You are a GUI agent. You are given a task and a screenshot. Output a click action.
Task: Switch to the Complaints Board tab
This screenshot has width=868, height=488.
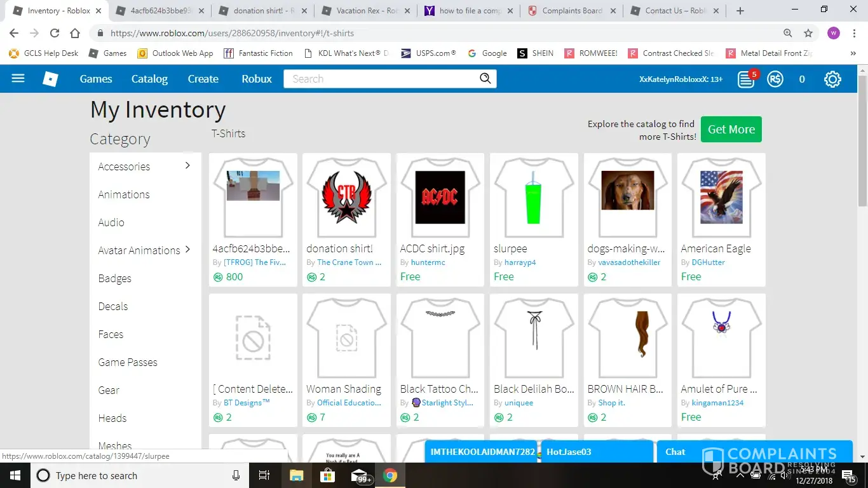(x=571, y=11)
